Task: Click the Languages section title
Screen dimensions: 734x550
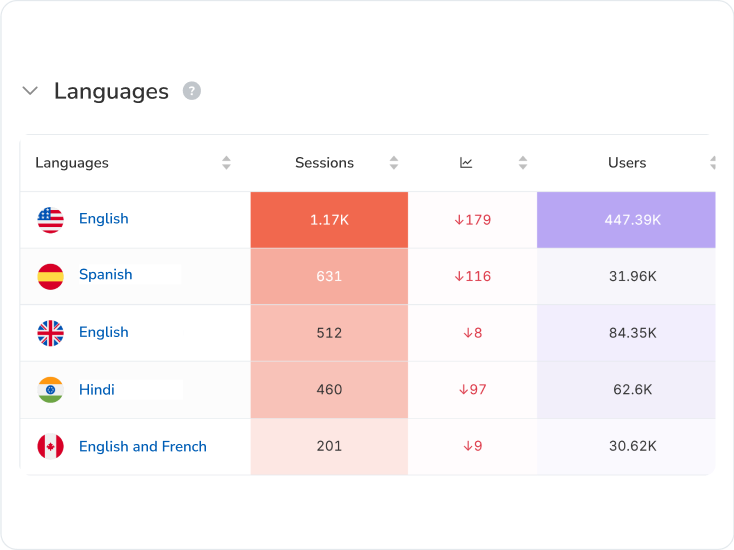Action: (111, 91)
